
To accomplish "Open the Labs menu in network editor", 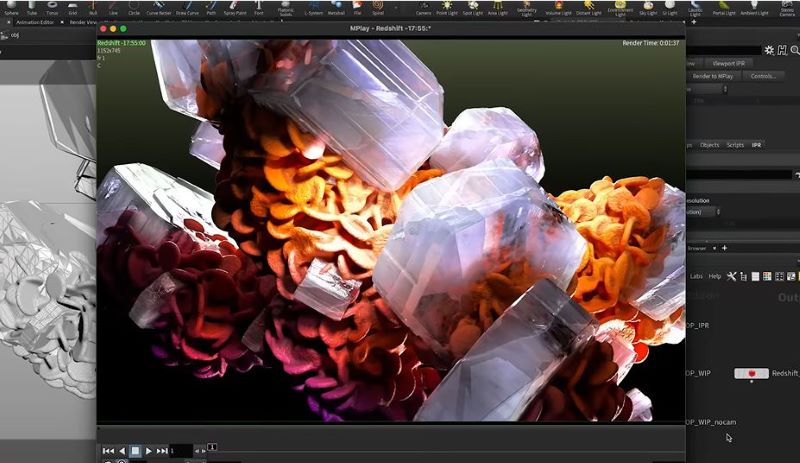I will 696,276.
